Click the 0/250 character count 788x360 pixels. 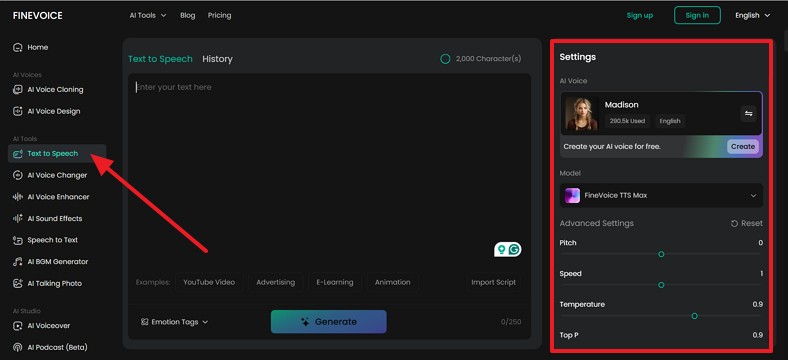511,322
